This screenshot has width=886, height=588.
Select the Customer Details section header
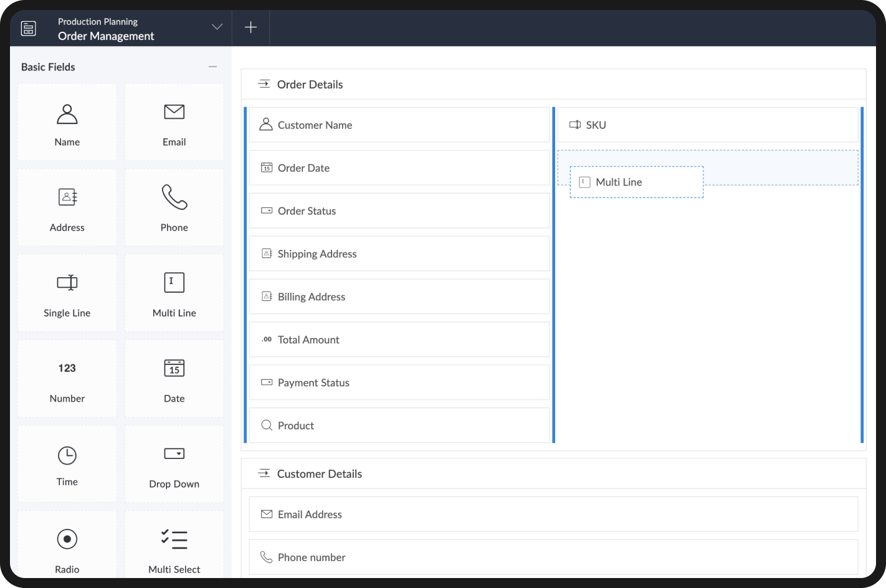tap(319, 474)
